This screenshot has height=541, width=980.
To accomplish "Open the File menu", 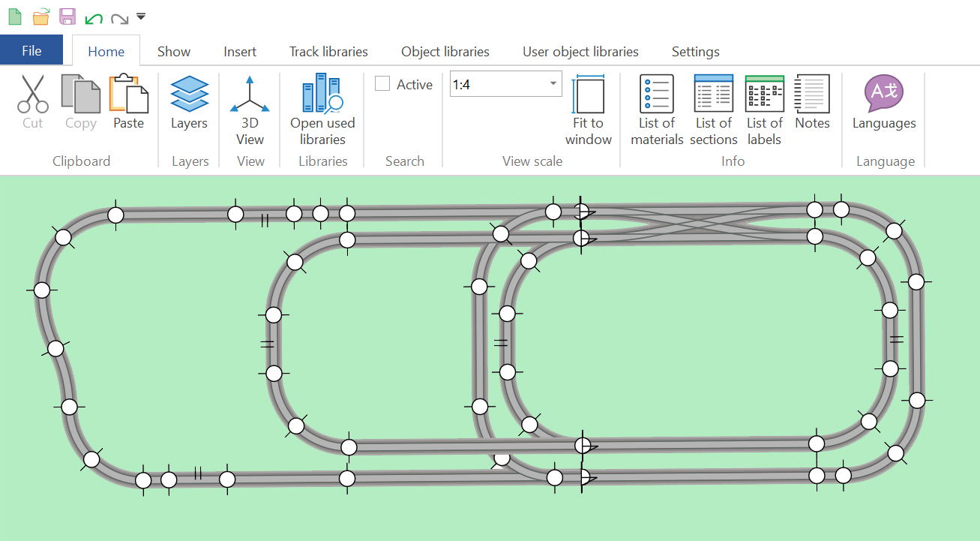I will 31,51.
